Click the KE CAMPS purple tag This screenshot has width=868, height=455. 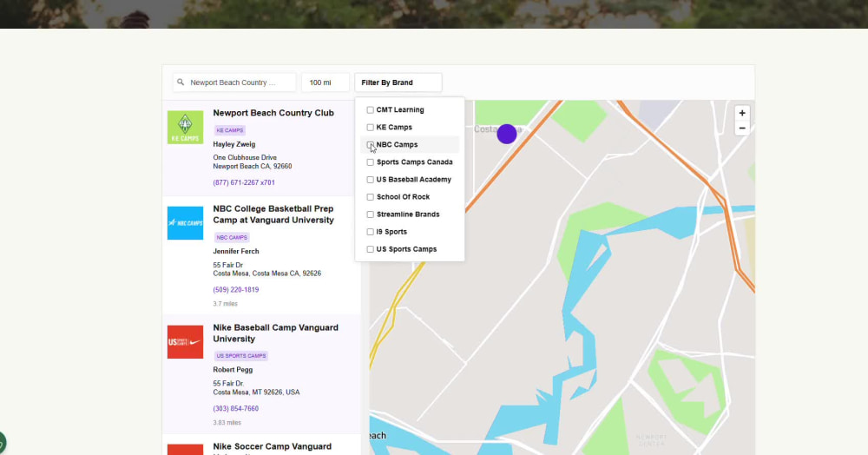click(x=230, y=130)
